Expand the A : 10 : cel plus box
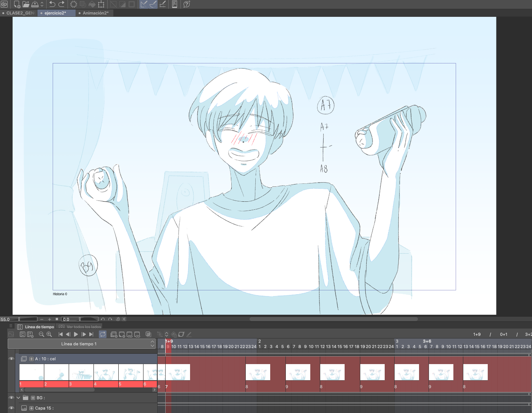The height and width of the screenshot is (413, 532). 31,359
